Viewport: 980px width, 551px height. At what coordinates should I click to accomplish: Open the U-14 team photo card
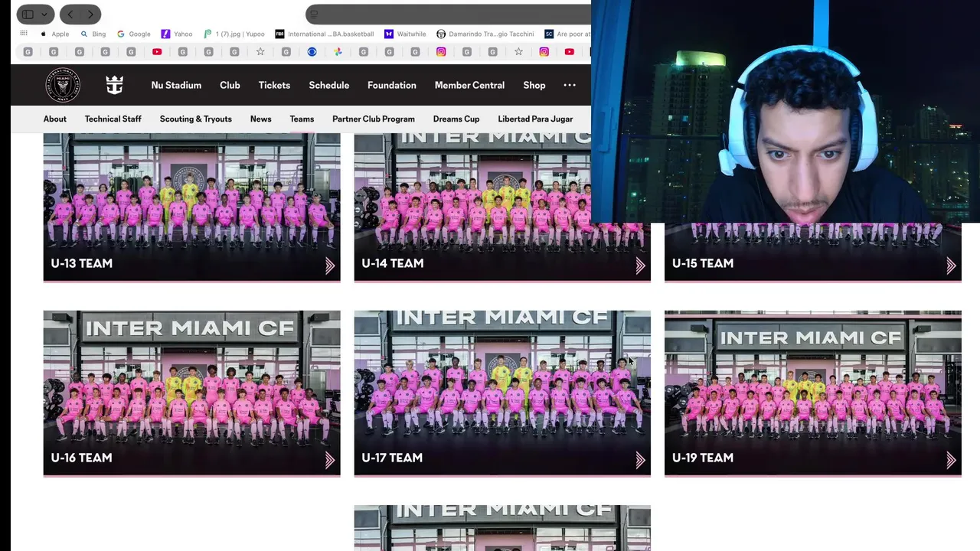[x=502, y=207]
